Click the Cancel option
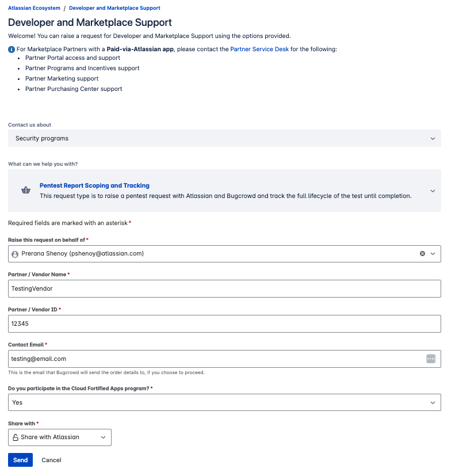459x476 pixels. pyautogui.click(x=50, y=460)
